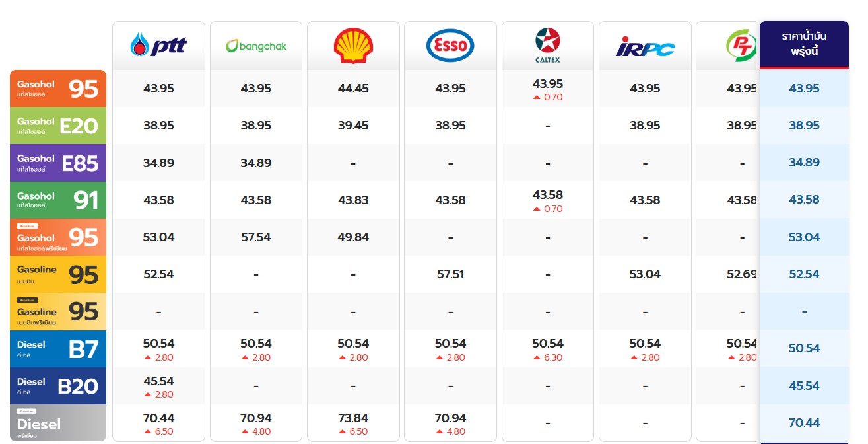Click Shell's Premium Diesel price 73.84
Viewport: 868px width, 444px height.
[353, 418]
